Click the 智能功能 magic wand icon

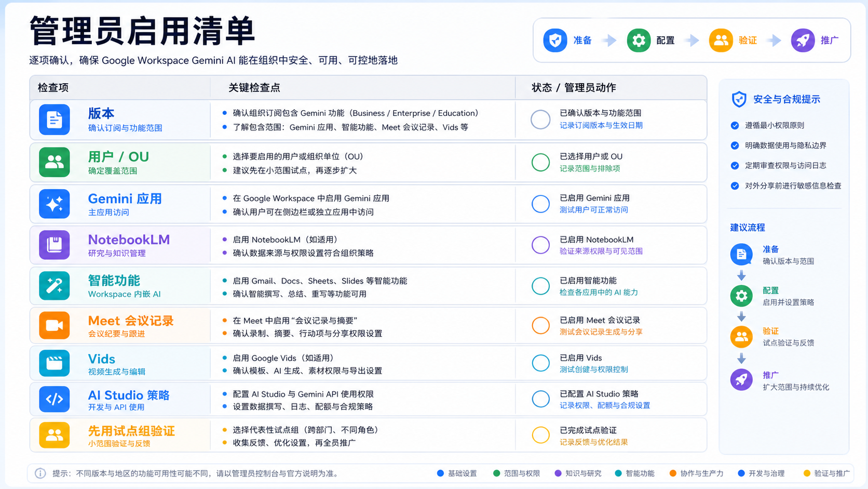click(x=55, y=285)
